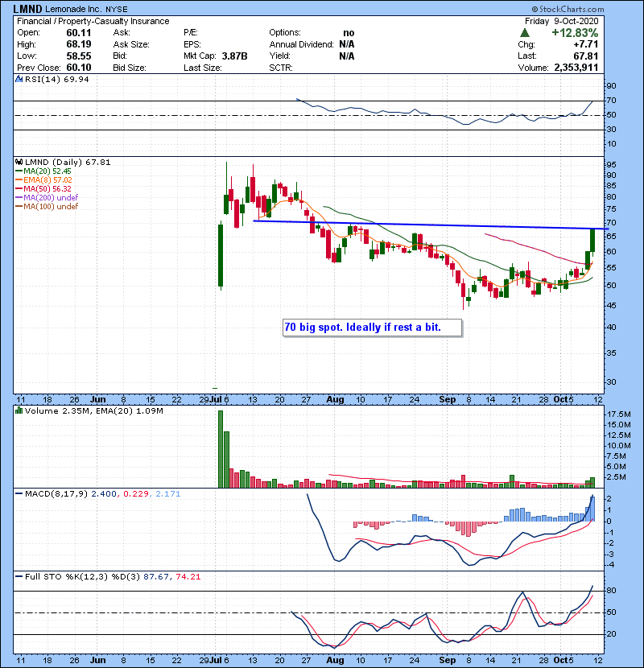
Task: Click the Annual Dividend label
Action: [301, 44]
